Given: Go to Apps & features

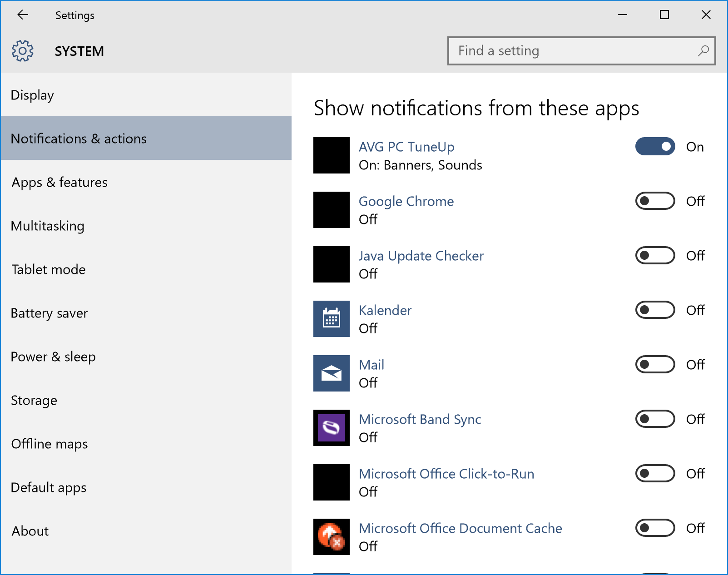Looking at the screenshot, I should pos(146,182).
